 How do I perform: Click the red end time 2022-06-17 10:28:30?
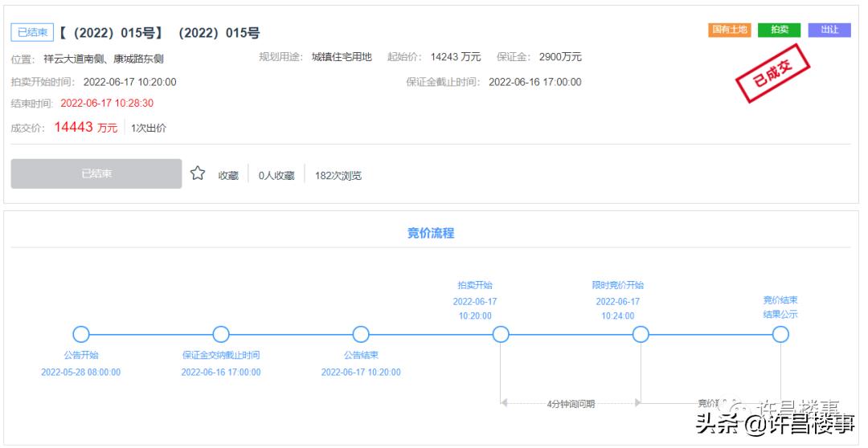click(107, 103)
